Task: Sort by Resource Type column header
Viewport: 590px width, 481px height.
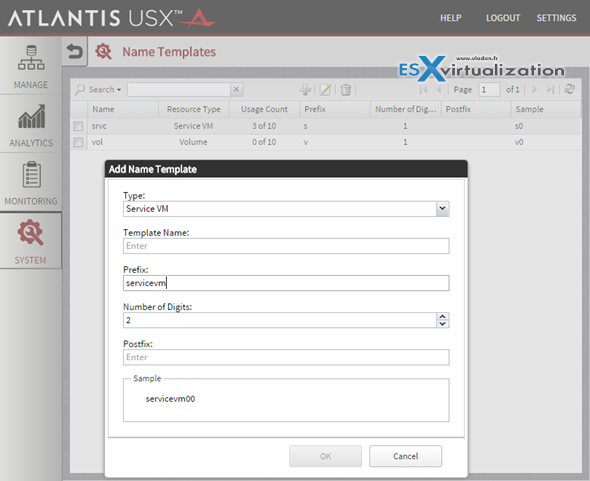Action: point(194,109)
